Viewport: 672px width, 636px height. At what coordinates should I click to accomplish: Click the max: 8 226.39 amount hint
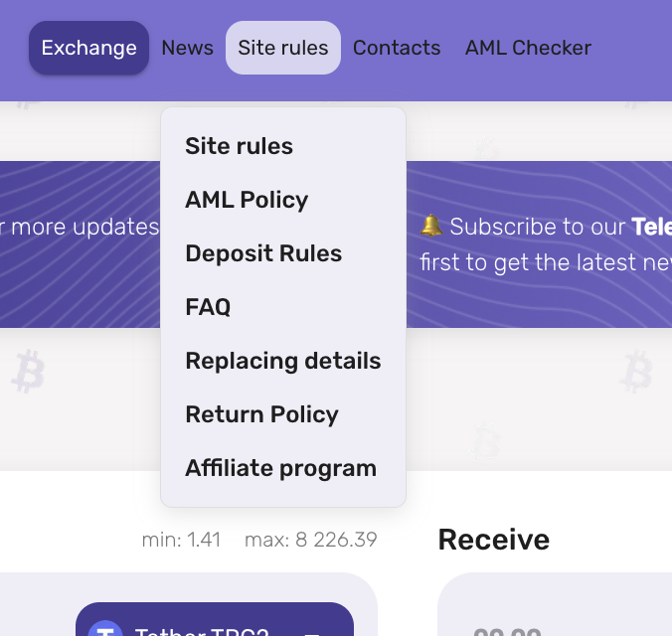click(x=311, y=540)
